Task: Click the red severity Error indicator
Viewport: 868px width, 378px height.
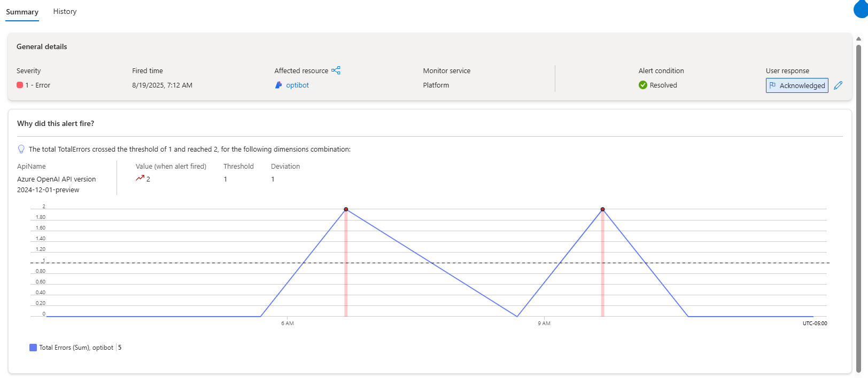Action: 20,85
